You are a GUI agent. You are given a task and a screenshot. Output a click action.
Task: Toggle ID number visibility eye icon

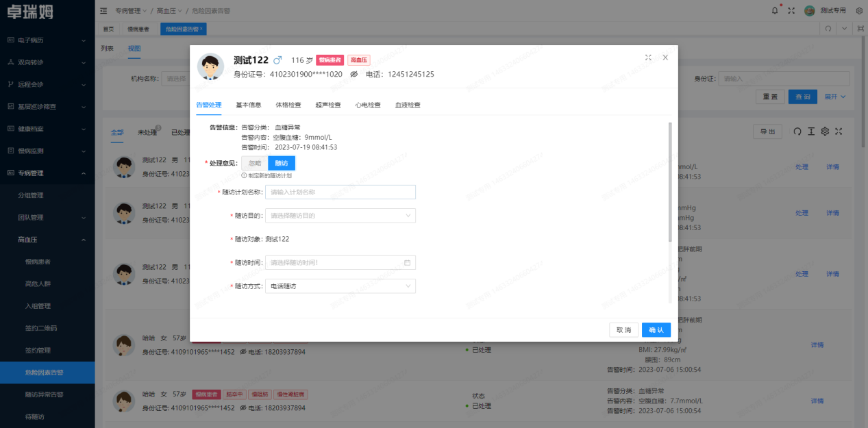point(354,74)
